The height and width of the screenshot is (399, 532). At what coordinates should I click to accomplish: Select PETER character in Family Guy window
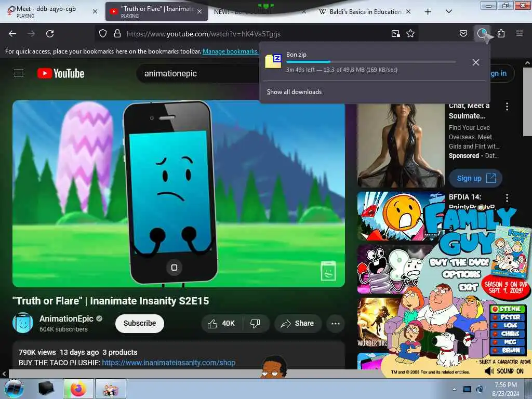click(508, 317)
